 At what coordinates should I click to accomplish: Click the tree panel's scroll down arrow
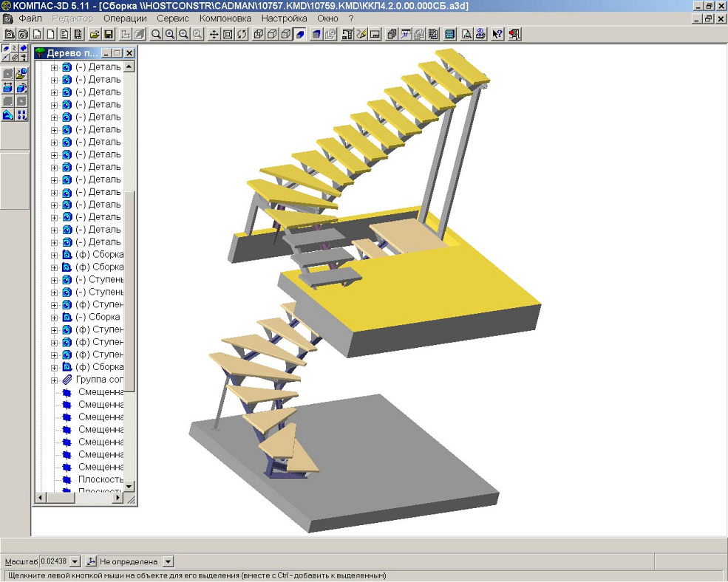coord(129,486)
